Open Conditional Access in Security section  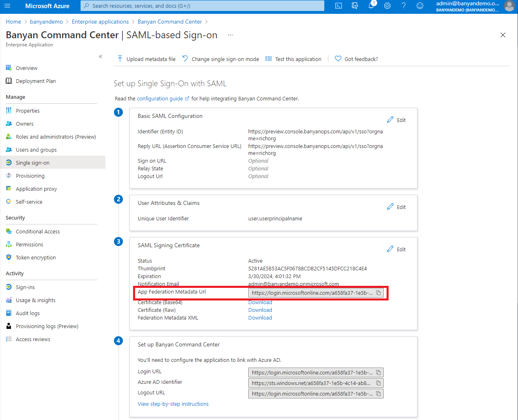tap(38, 232)
